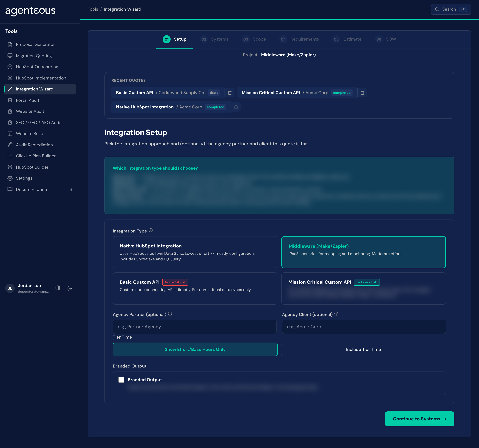Click the Linkwise Lab badge
The width and height of the screenshot is (479, 448).
point(366,282)
